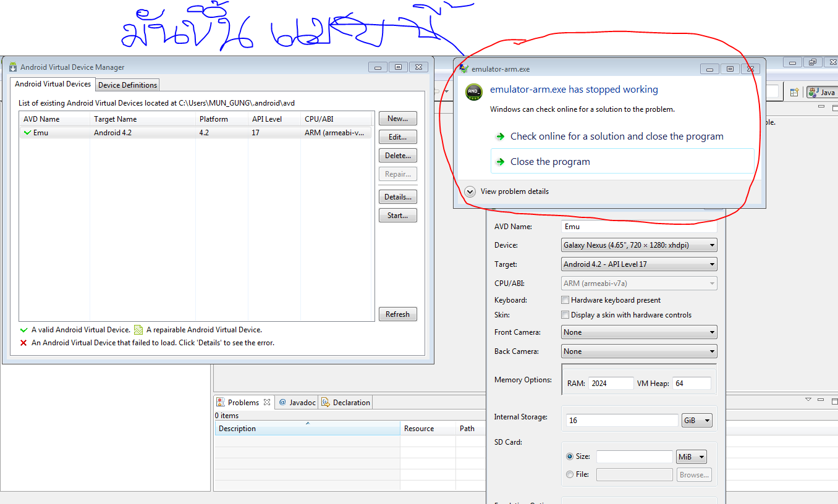
Task: Click the Path column header in Problems
Action: 472,429
